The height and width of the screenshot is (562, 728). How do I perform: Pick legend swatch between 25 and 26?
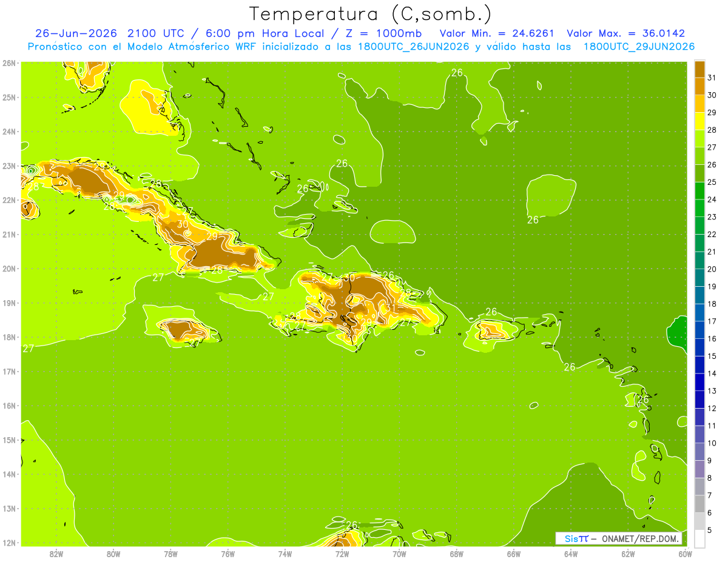[x=700, y=175]
